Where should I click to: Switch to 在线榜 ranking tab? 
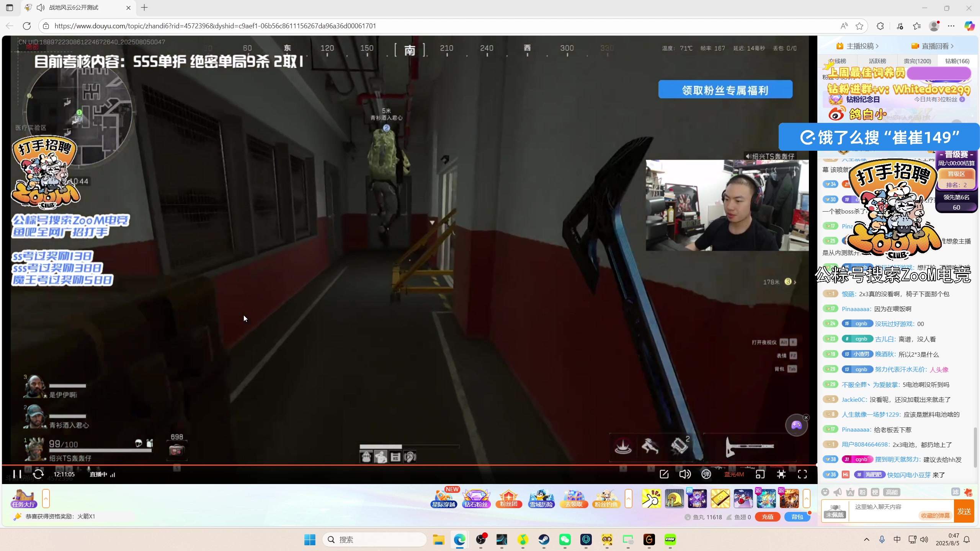click(838, 61)
